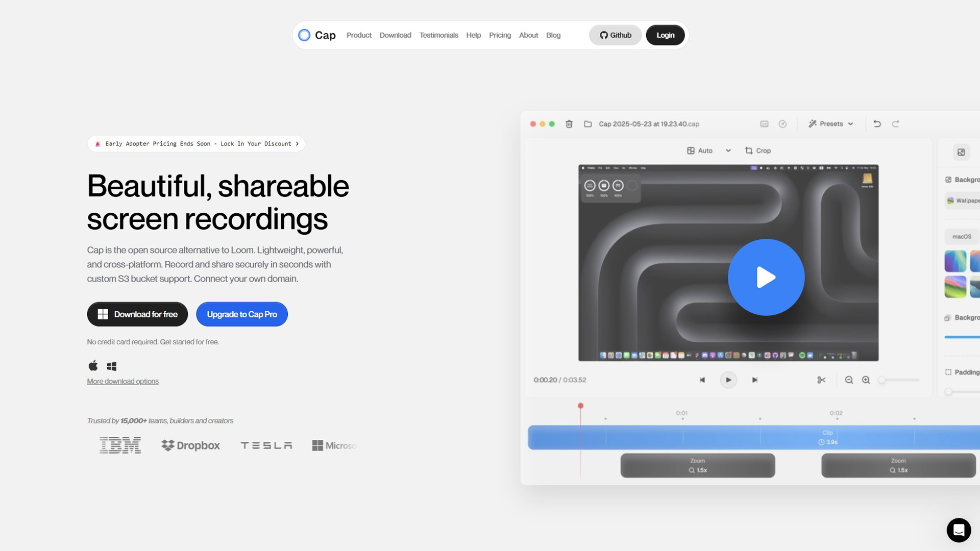Go to Testimonials in the navbar
This screenshot has height=551, width=980.
(x=438, y=35)
